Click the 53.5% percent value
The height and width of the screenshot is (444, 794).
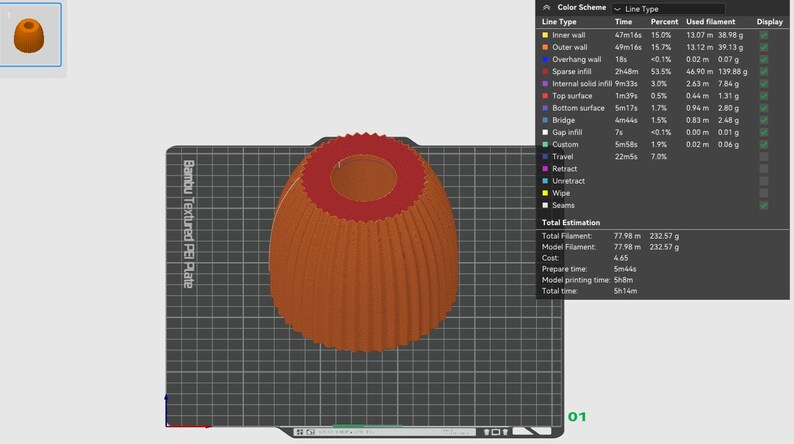661,71
